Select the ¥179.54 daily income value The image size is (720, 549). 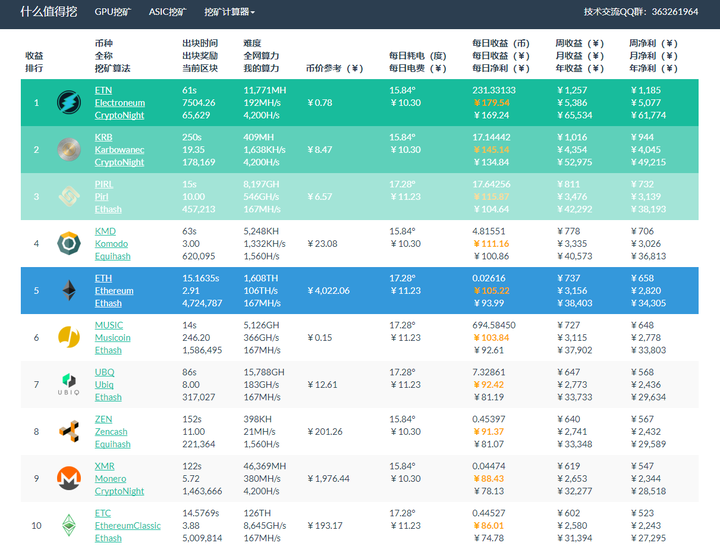[491, 103]
